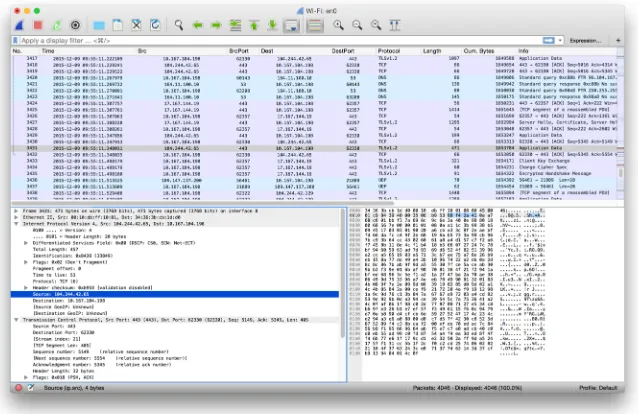Restart the current capture with the green fin
Image resolution: width=638 pixels, height=414 pixels.
coord(57,25)
